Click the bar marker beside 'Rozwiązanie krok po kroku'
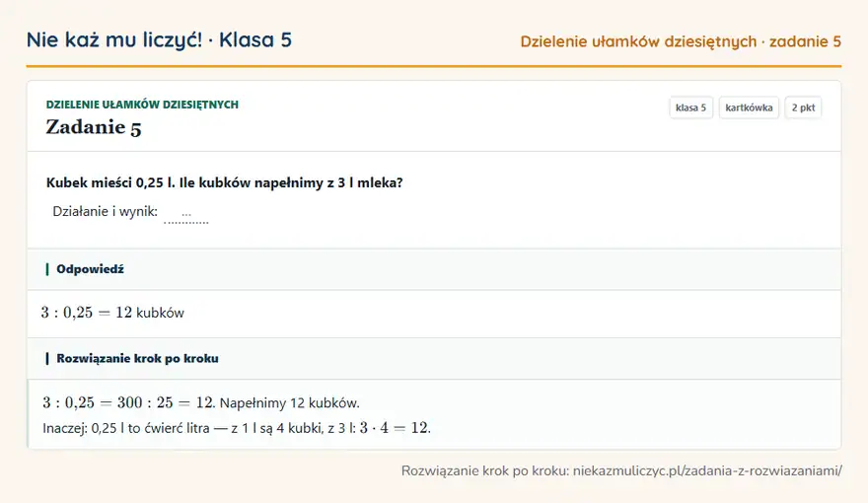The width and height of the screenshot is (868, 503). (x=47, y=359)
